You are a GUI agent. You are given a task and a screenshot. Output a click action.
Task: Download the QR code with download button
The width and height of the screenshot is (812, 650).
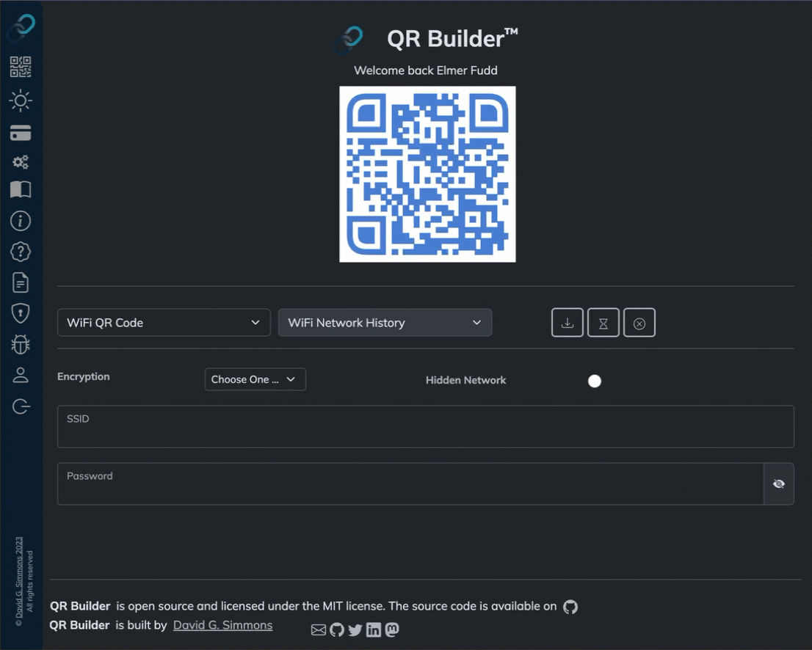[567, 322]
